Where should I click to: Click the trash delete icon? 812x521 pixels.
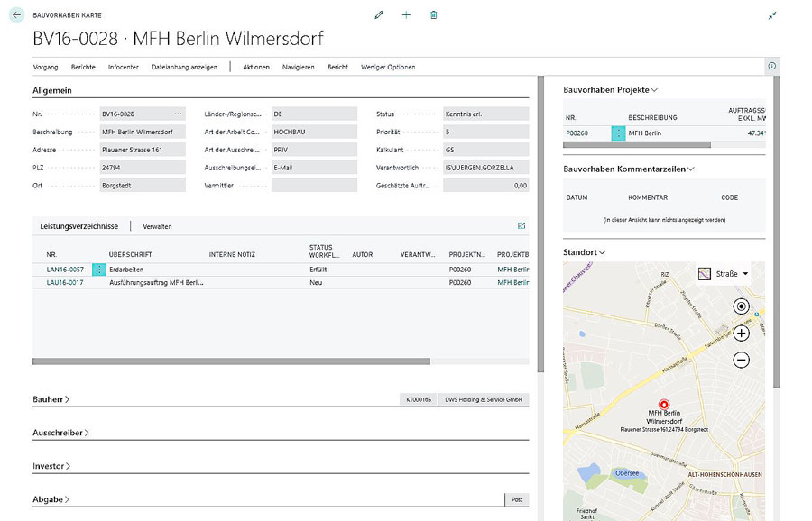434,15
